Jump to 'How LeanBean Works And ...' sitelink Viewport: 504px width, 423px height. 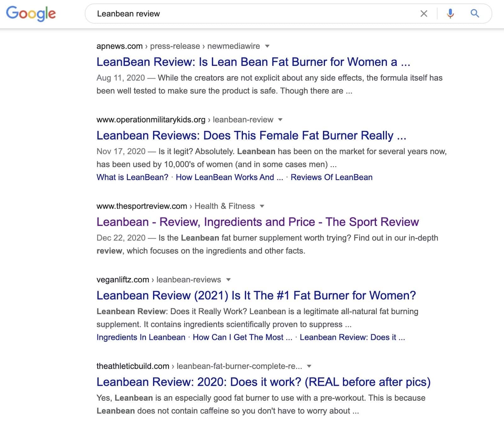(229, 177)
